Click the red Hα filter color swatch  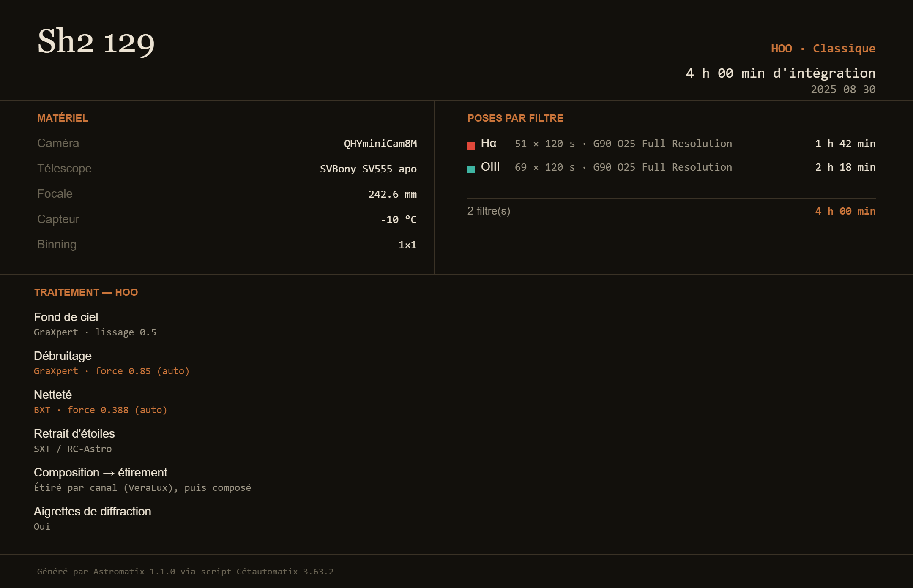[471, 145]
